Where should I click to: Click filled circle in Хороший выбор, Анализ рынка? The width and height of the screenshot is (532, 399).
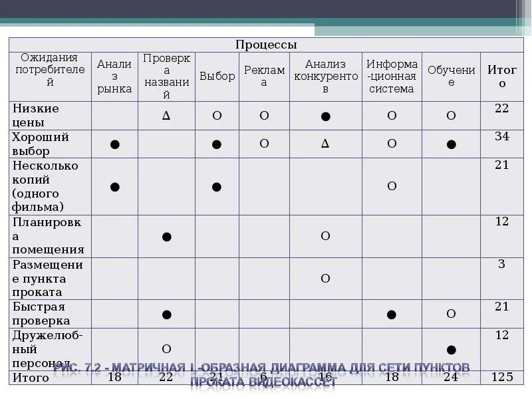coord(115,144)
